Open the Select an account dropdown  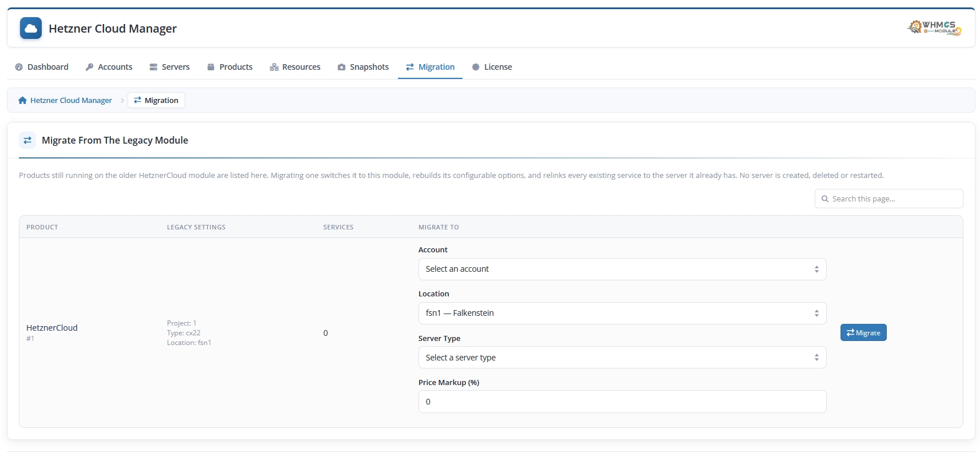[x=622, y=269]
